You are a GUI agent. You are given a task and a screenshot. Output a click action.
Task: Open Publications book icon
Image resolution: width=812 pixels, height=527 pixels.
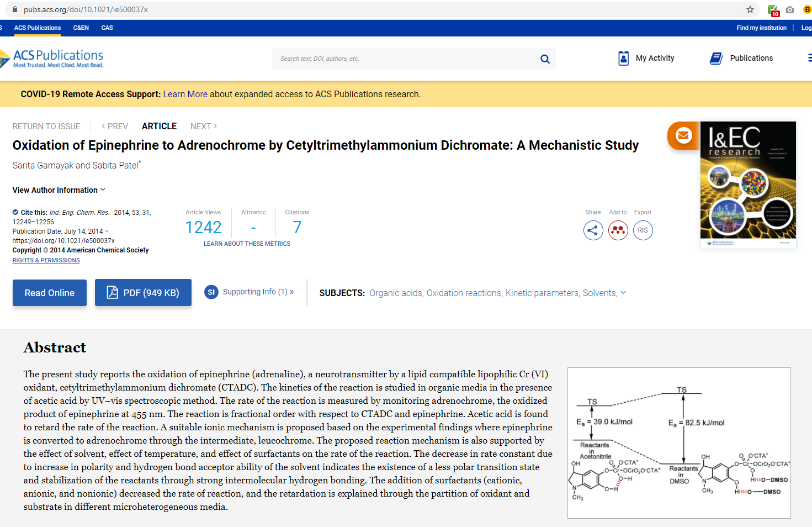[x=716, y=58]
